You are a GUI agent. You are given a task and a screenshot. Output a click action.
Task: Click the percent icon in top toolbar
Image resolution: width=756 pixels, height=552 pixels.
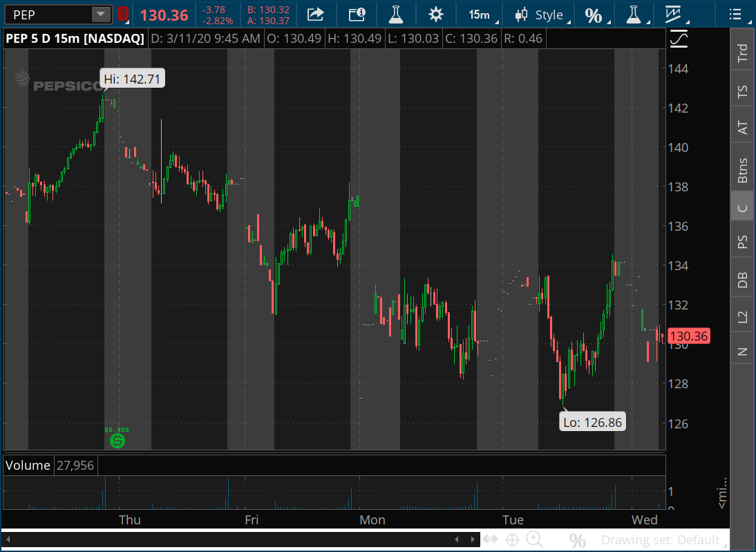point(594,15)
